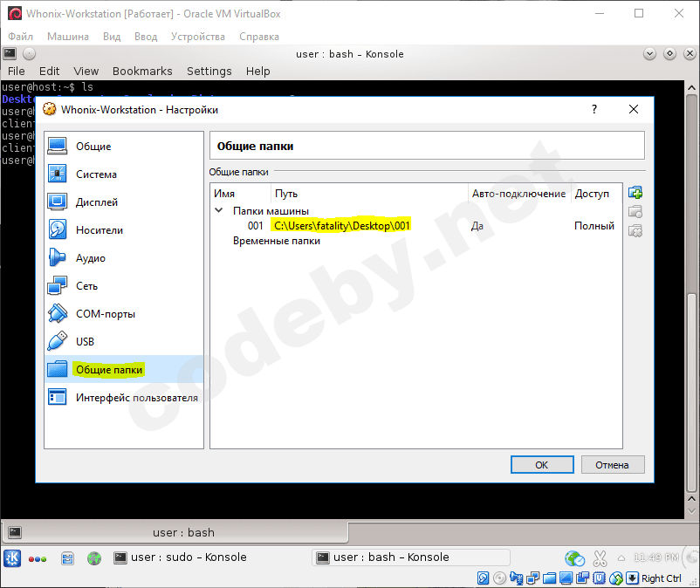Viewport: 700px width, 588px height.
Task: Click the edit shared folder icon
Action: (635, 211)
